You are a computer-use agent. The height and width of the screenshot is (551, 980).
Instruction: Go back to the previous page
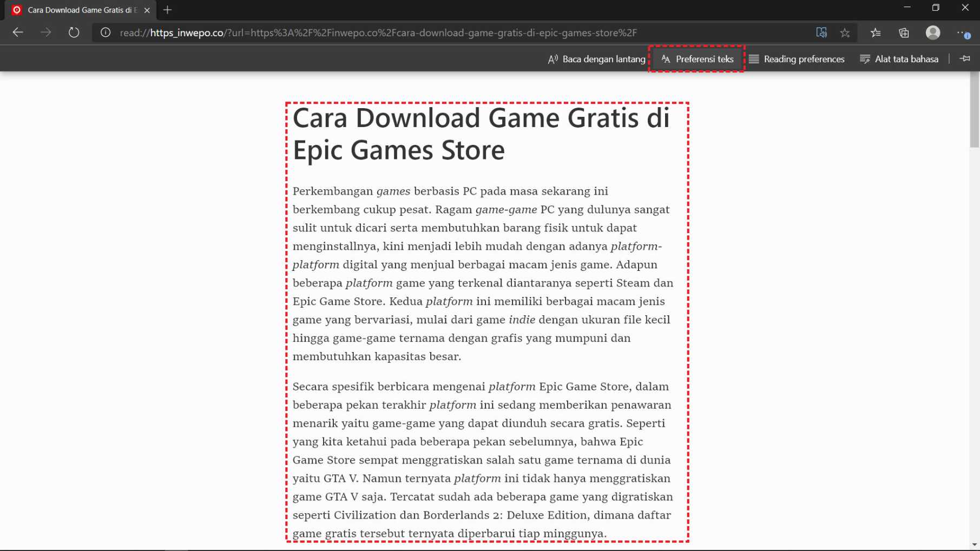[18, 32]
